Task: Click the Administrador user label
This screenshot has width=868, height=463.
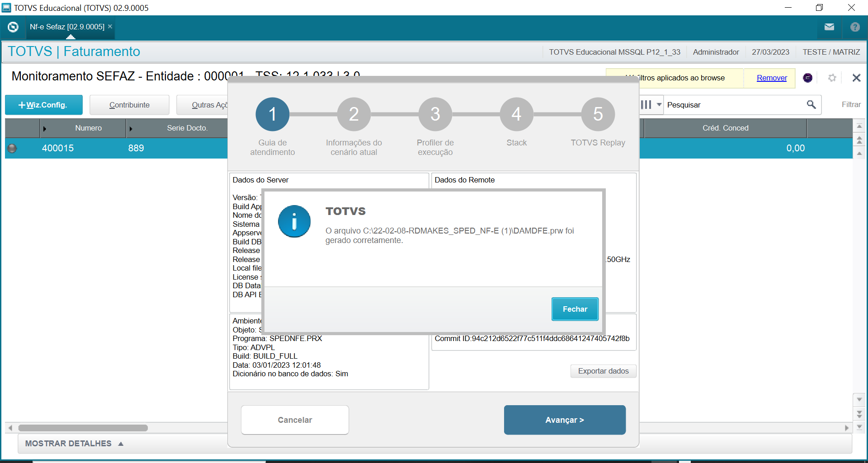Action: (x=716, y=52)
